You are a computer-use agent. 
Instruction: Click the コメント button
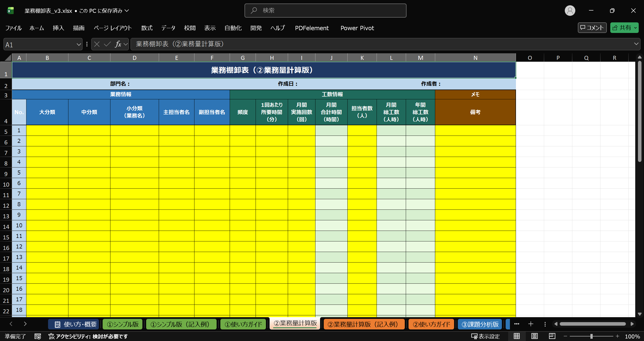pos(592,28)
